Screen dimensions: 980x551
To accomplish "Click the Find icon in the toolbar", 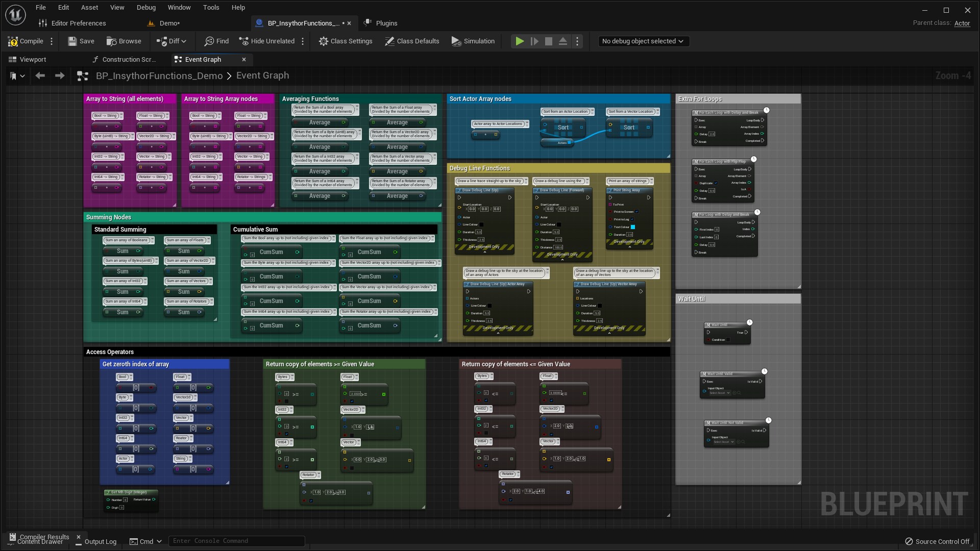I will pos(209,41).
